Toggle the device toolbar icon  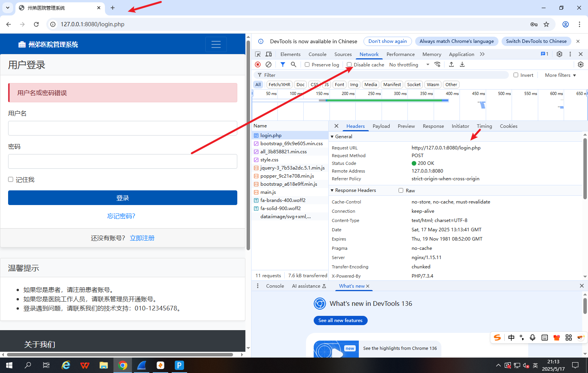(269, 54)
